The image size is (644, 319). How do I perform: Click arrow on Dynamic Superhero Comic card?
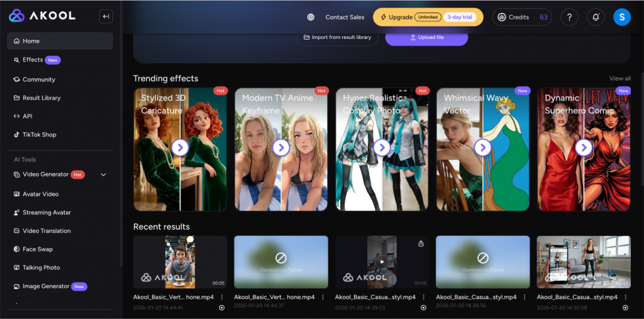point(584,148)
